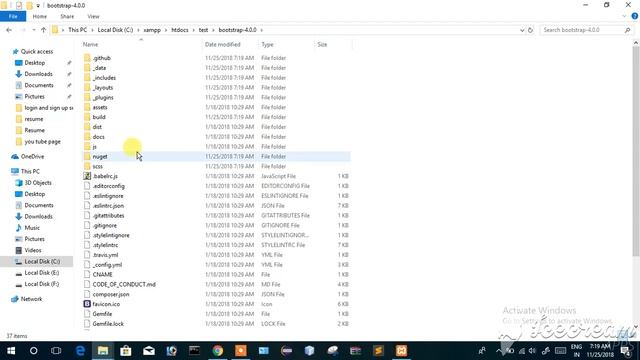Click the Up one level arrow
Viewport: 640px width, 360px height.
click(x=43, y=30)
